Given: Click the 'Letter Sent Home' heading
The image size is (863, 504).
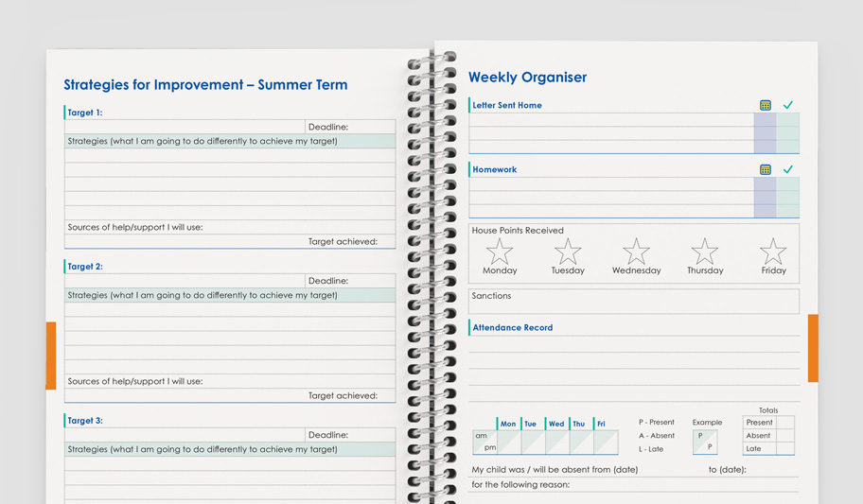Looking at the screenshot, I should pyautogui.click(x=507, y=105).
